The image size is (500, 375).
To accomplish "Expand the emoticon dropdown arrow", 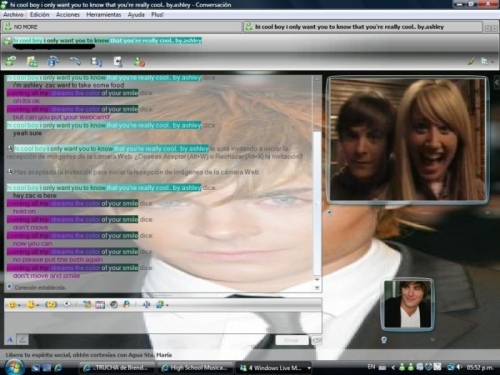I will (19, 305).
